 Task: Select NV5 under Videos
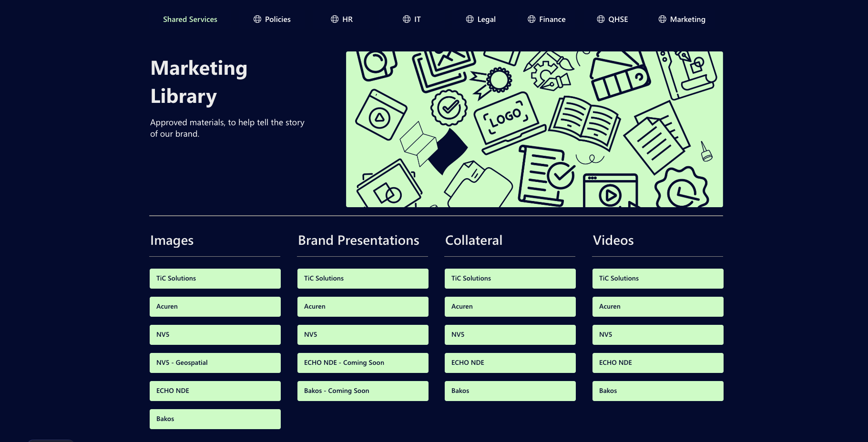(x=658, y=335)
